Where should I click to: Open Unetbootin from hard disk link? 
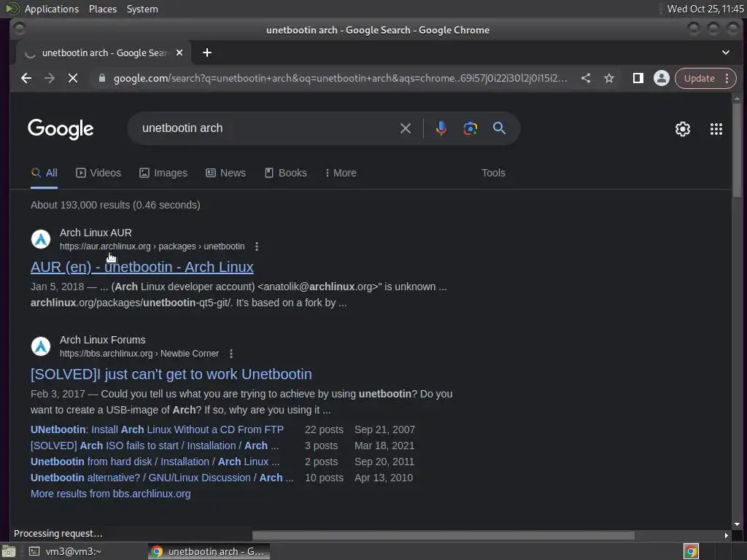[155, 462]
